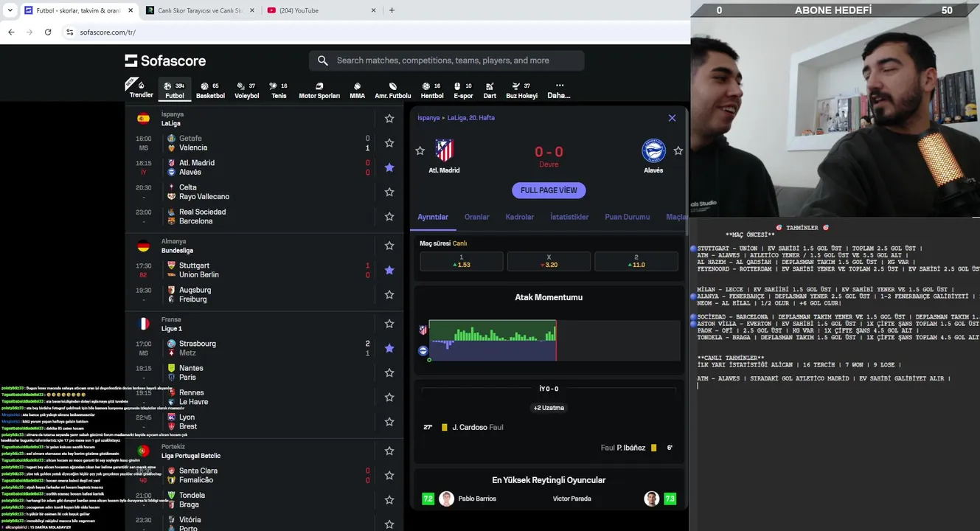The width and height of the screenshot is (980, 531).
Task: Favorite Atl. Madrid in the match header
Action: 420,150
